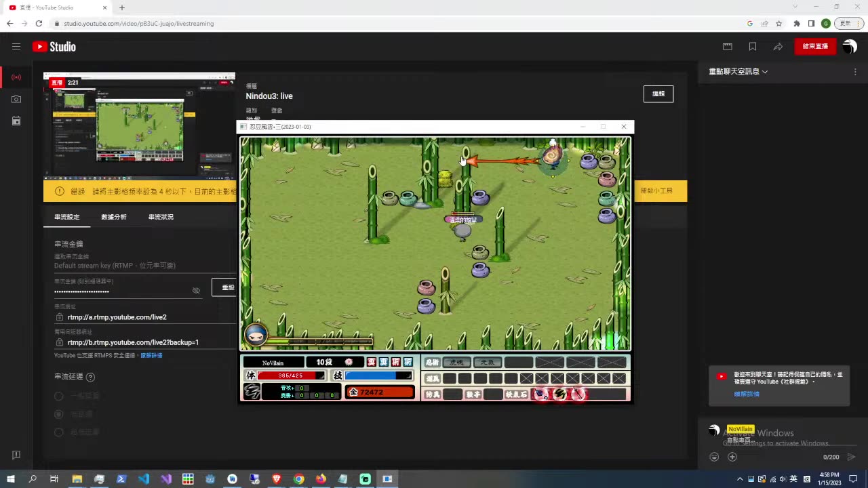This screenshot has width=868, height=488.
Task: Click the green experience bar beside portrait
Action: tap(320, 340)
